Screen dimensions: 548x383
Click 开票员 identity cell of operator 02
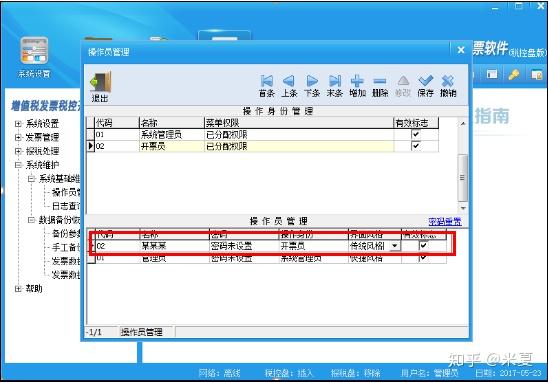pos(313,246)
